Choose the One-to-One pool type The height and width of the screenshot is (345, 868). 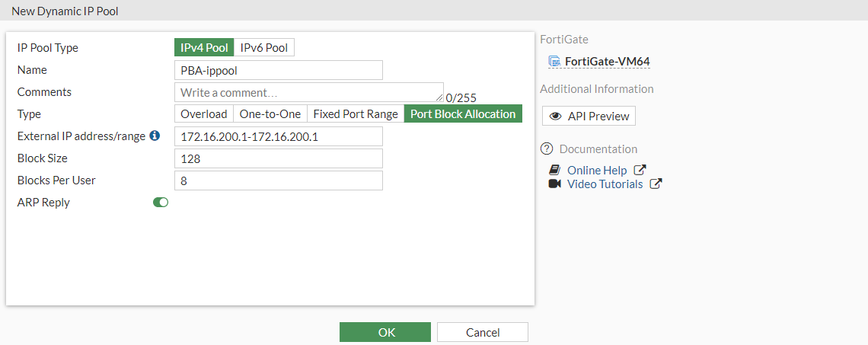[270, 114]
